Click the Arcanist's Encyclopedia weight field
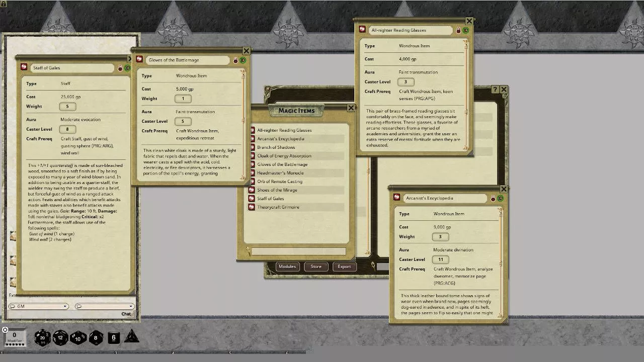The width and height of the screenshot is (644, 362). (440, 237)
